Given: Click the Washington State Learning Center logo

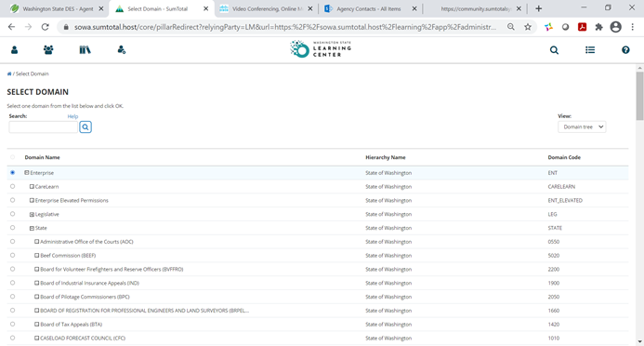Looking at the screenshot, I should (x=321, y=49).
